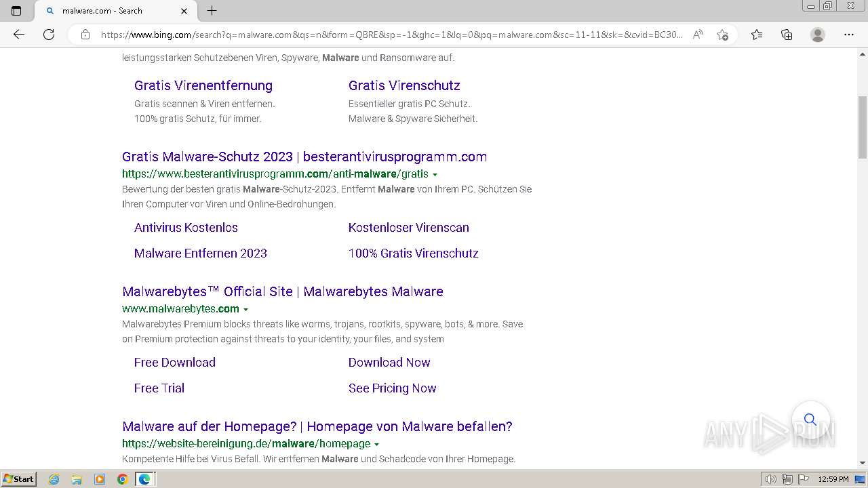Click See Pricing Now link
This screenshot has width=868, height=488.
[x=393, y=388]
